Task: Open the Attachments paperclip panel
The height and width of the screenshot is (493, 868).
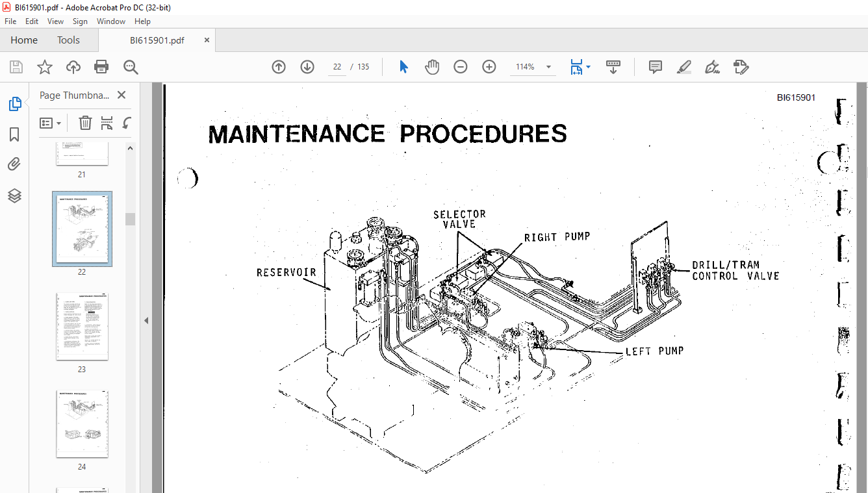Action: [x=14, y=164]
